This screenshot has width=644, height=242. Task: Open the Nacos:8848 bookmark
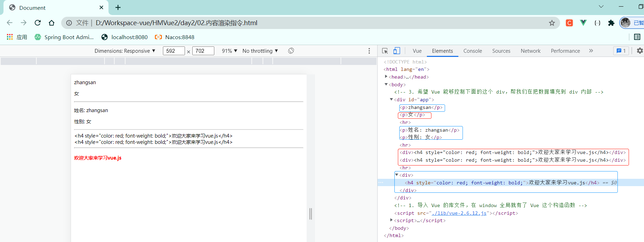174,37
